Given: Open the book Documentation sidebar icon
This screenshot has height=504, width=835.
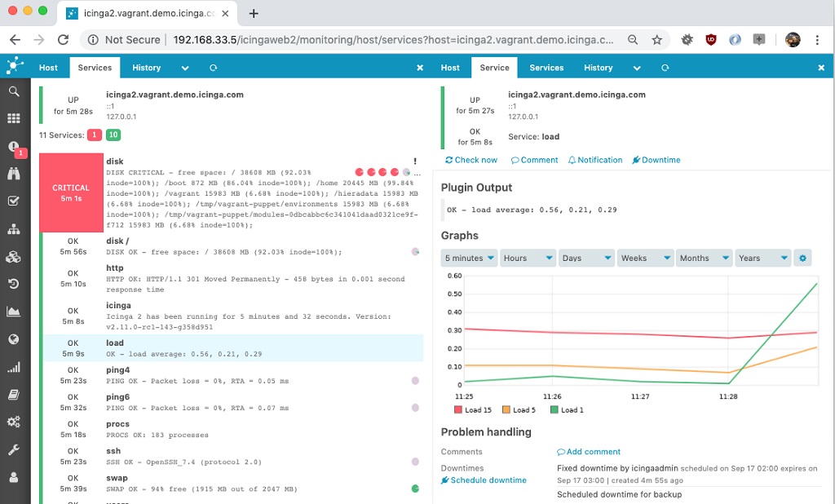Looking at the screenshot, I should pyautogui.click(x=14, y=395).
